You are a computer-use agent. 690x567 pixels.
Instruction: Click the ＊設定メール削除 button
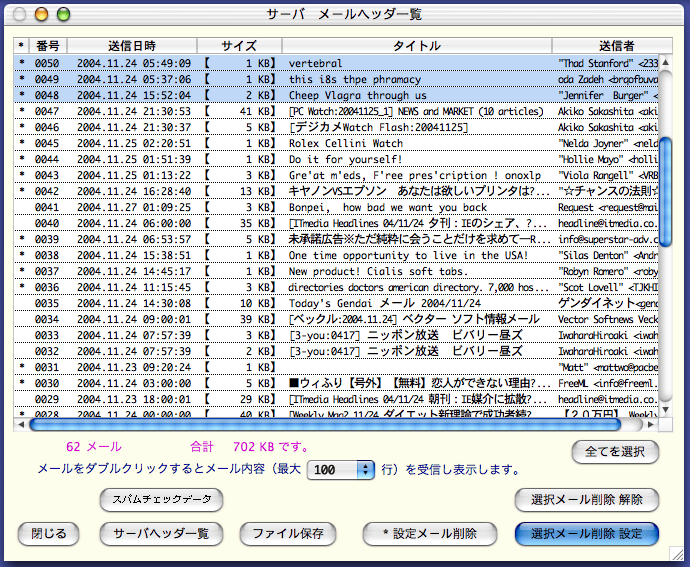pyautogui.click(x=430, y=534)
